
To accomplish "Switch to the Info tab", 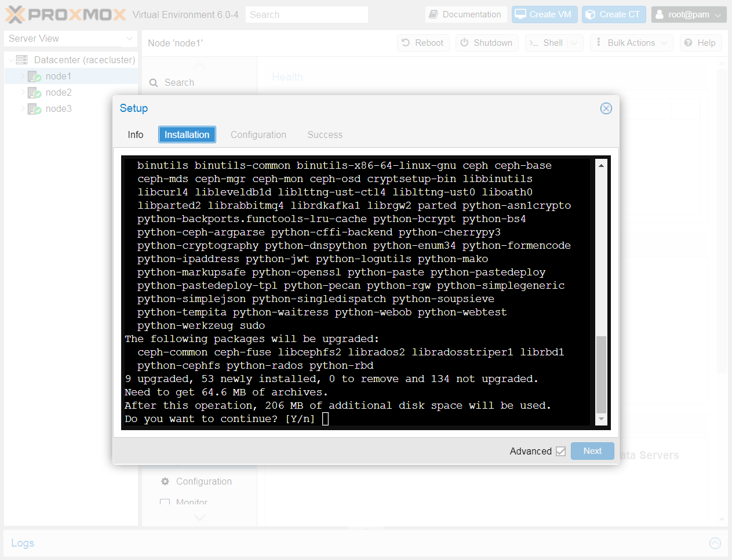I will pos(136,134).
